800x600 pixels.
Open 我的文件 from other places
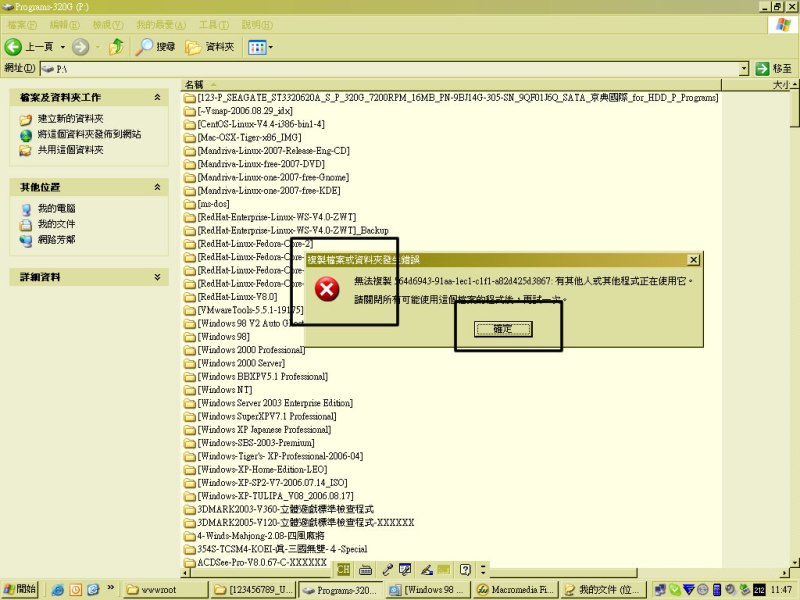(56, 223)
